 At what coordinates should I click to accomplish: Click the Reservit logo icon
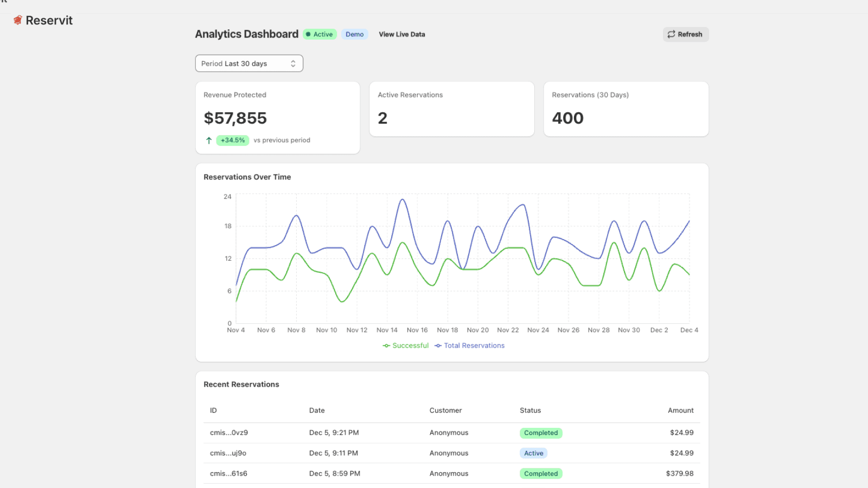coord(17,20)
